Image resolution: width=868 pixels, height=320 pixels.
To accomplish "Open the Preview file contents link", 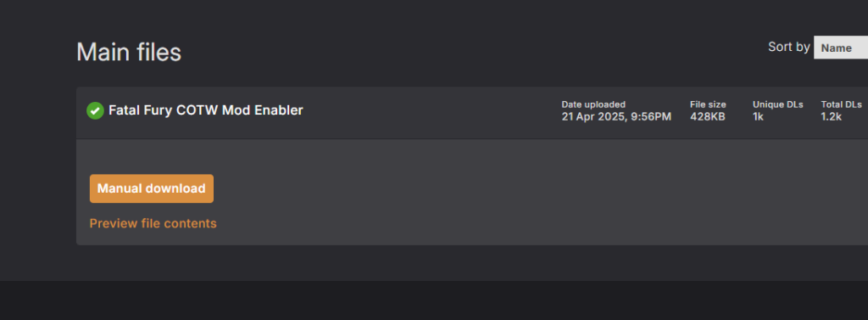I will click(x=153, y=223).
